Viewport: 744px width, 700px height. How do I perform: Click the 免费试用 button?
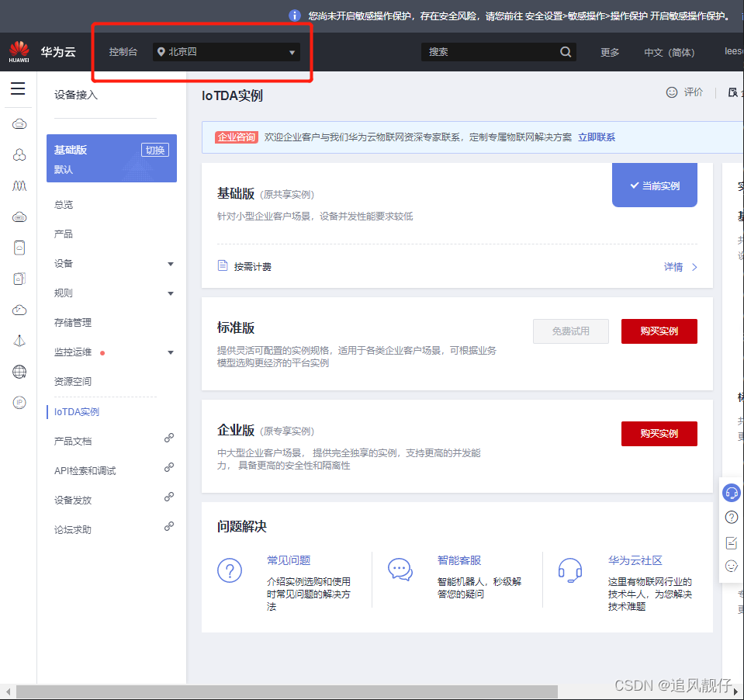pos(571,331)
